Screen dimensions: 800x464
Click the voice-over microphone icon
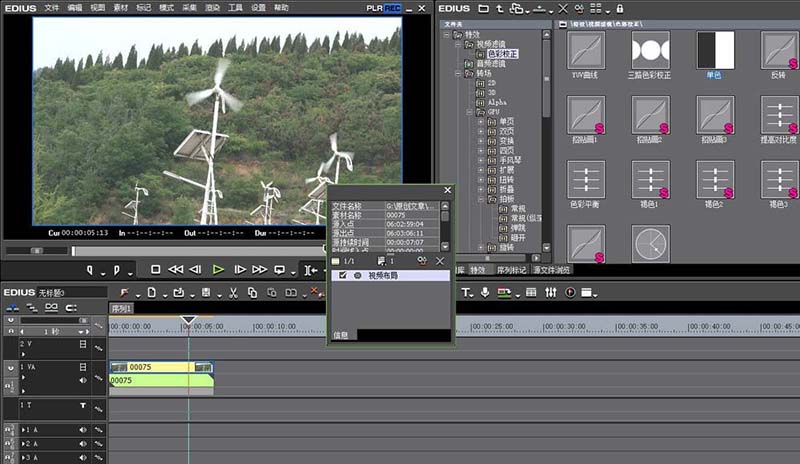485,292
